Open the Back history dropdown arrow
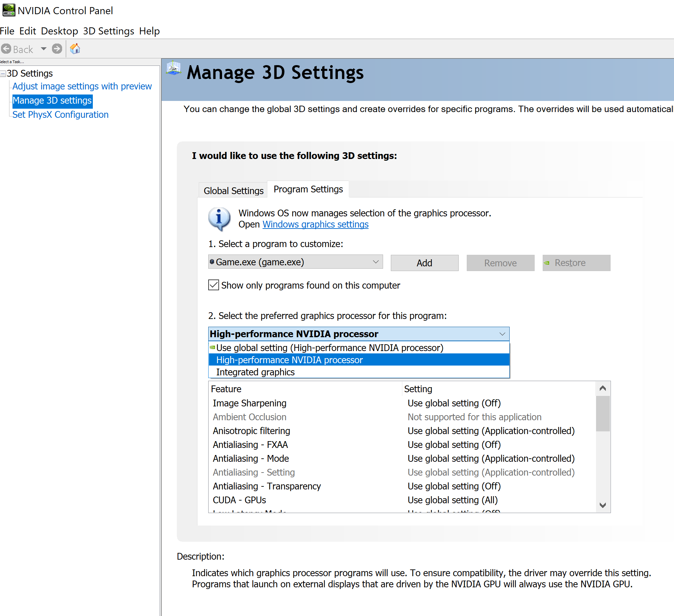Screen dimensions: 674x616 [44, 49]
